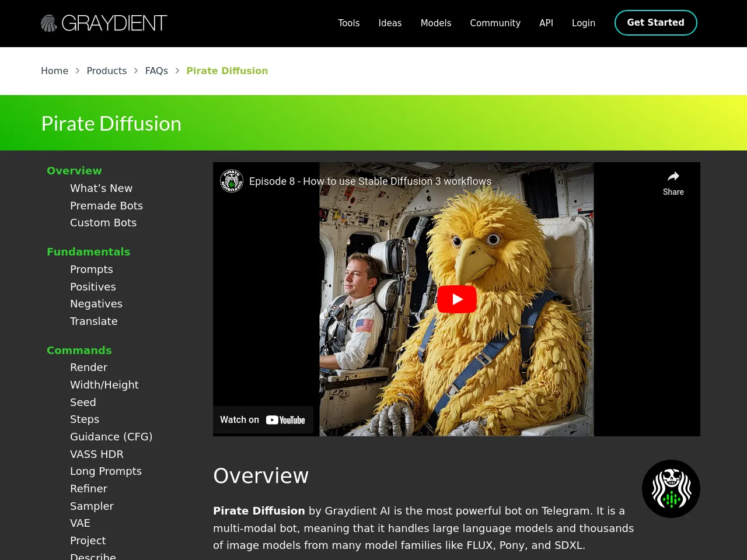
Task: Open the video title link
Action: point(370,181)
